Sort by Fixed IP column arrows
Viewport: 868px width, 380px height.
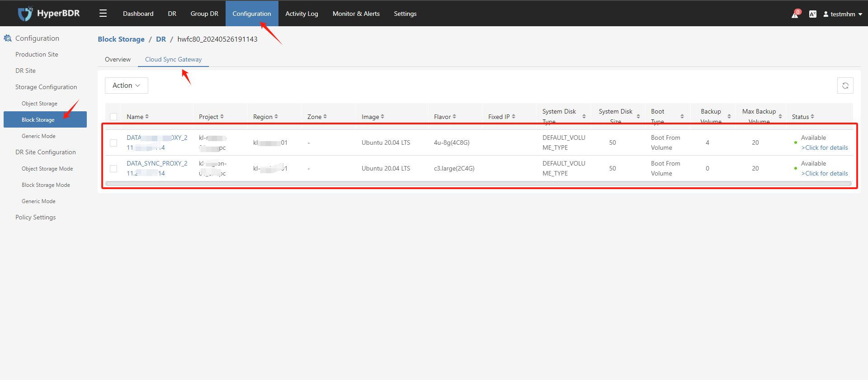(x=514, y=117)
